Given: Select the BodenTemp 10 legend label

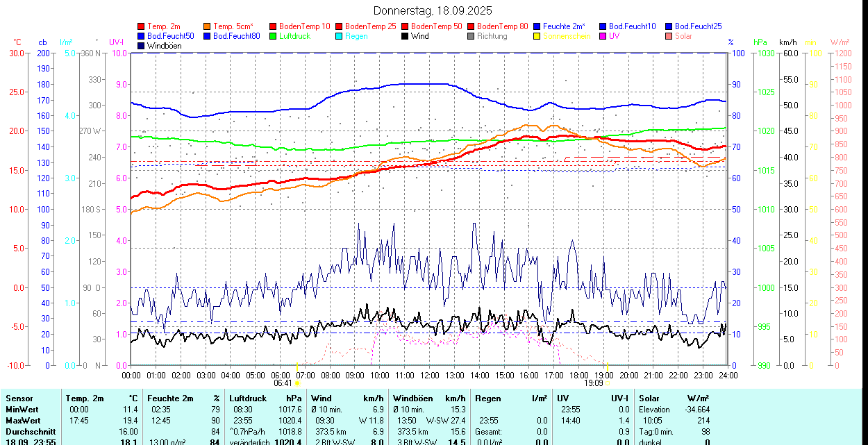Looking at the screenshot, I should coord(304,26).
